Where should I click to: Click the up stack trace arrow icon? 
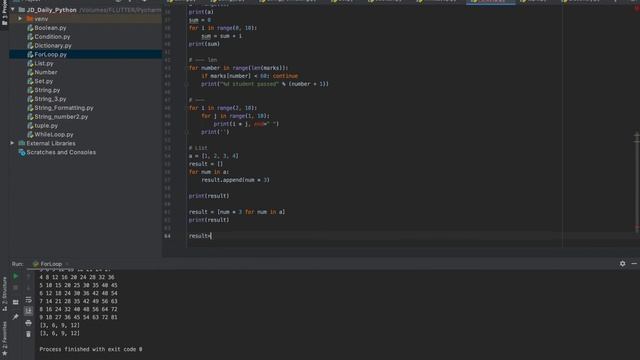(28, 276)
